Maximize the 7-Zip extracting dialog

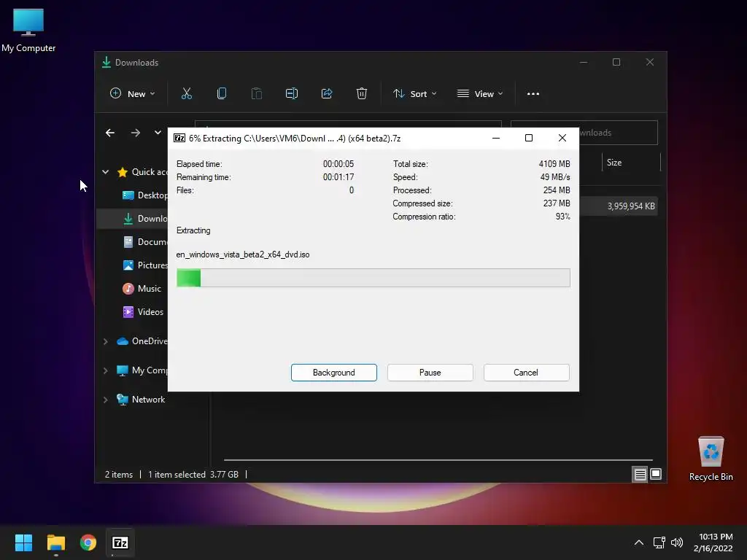click(x=529, y=138)
